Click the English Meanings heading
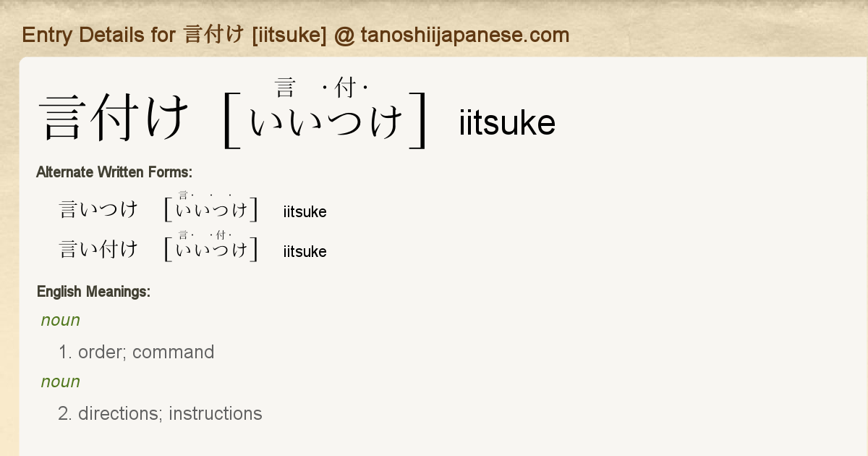The height and width of the screenshot is (456, 868). pos(93,292)
